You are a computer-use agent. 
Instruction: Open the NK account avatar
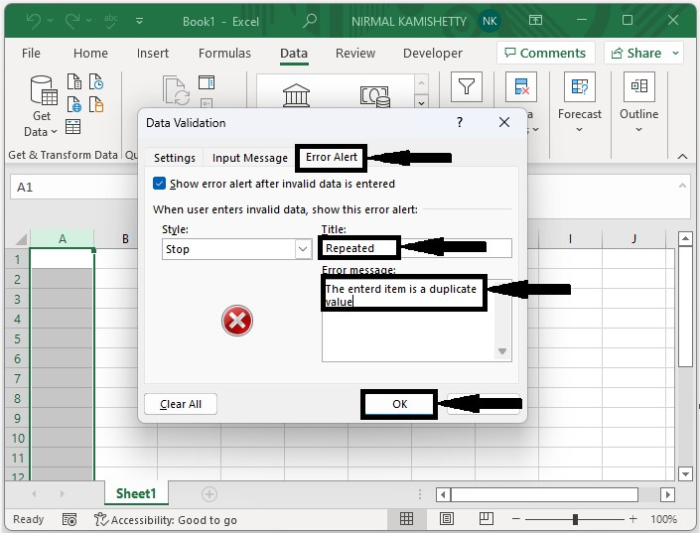click(490, 21)
